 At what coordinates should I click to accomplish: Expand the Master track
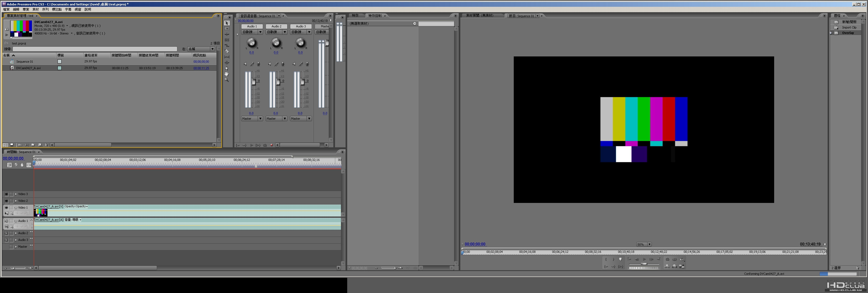[16, 247]
